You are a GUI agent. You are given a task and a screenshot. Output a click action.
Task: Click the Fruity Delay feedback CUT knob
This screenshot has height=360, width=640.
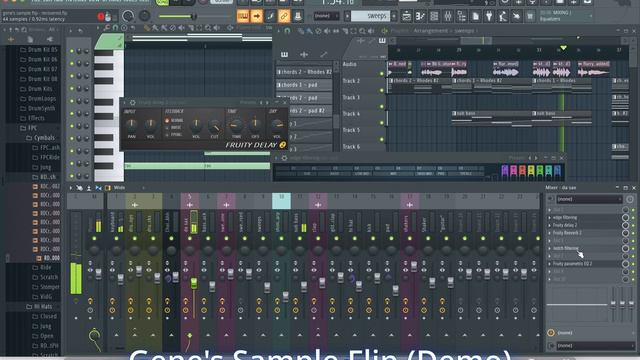click(x=214, y=126)
